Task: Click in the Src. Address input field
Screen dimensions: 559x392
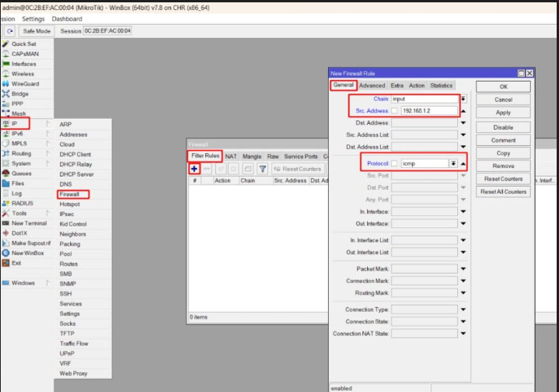Action: coord(429,111)
